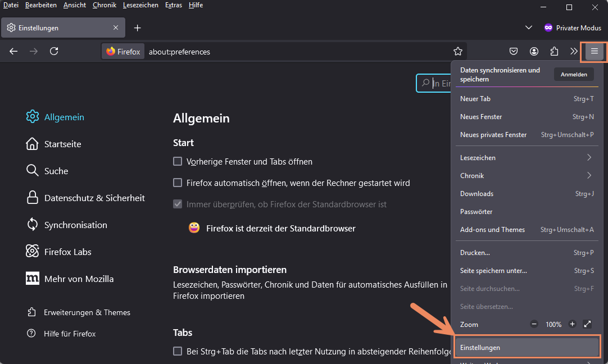Screen dimensions: 608x364
Task: Open the Firefox Labs category
Action: pyautogui.click(x=58, y=252)
